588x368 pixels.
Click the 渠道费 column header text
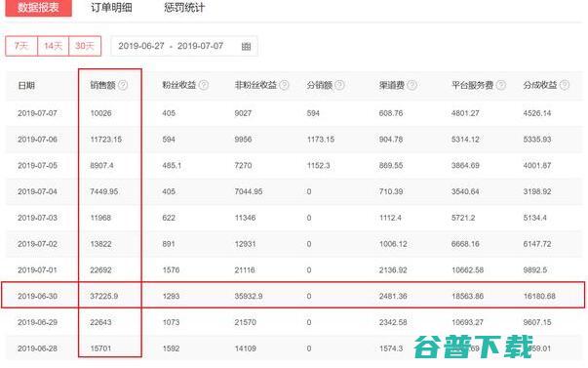coord(391,85)
